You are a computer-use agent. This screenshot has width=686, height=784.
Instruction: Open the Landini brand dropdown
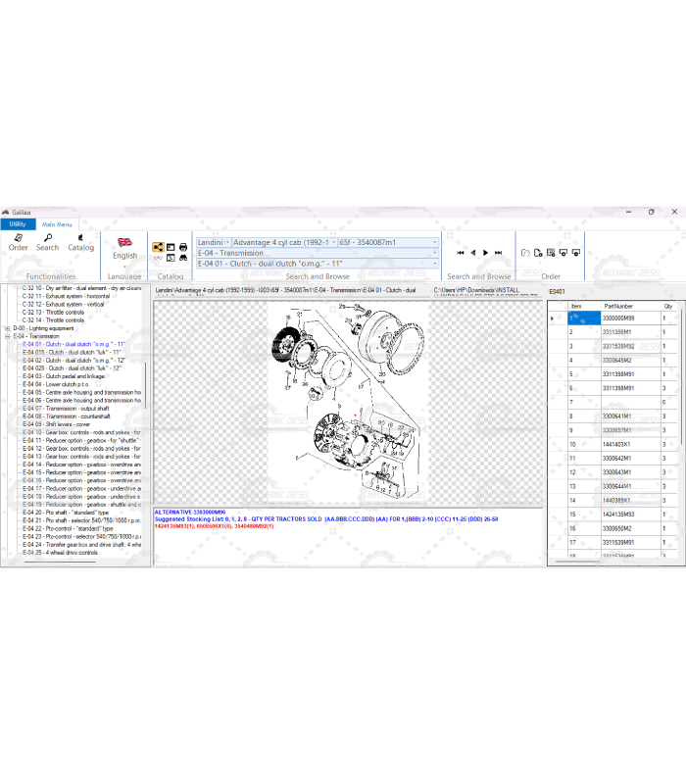(x=227, y=242)
